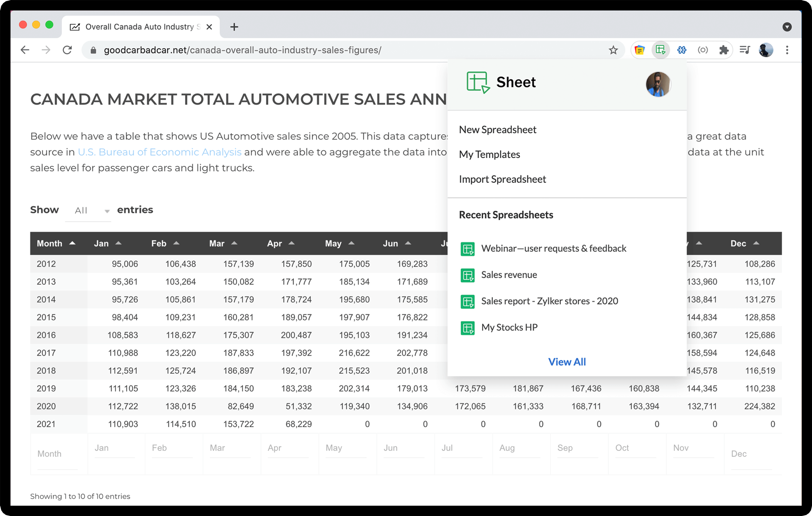812x516 pixels.
Task: Click the blue flower extension icon
Action: 682,50
